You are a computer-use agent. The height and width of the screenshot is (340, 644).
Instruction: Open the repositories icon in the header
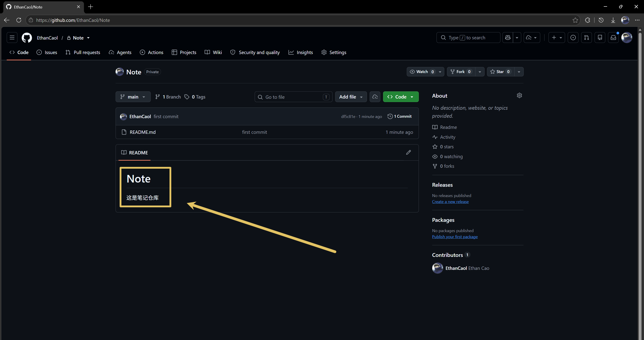[x=600, y=38]
